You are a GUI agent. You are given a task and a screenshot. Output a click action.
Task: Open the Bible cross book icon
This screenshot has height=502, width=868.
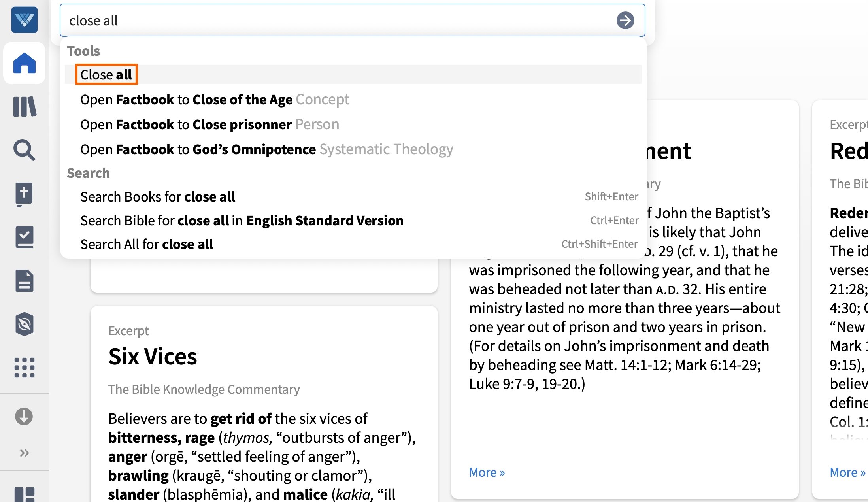tap(25, 194)
